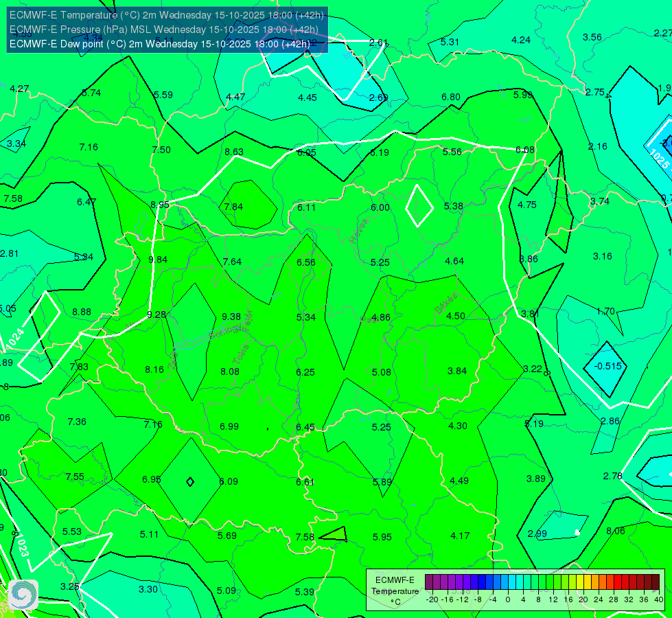Click the dark purple -20 legend swatch

click(428, 582)
